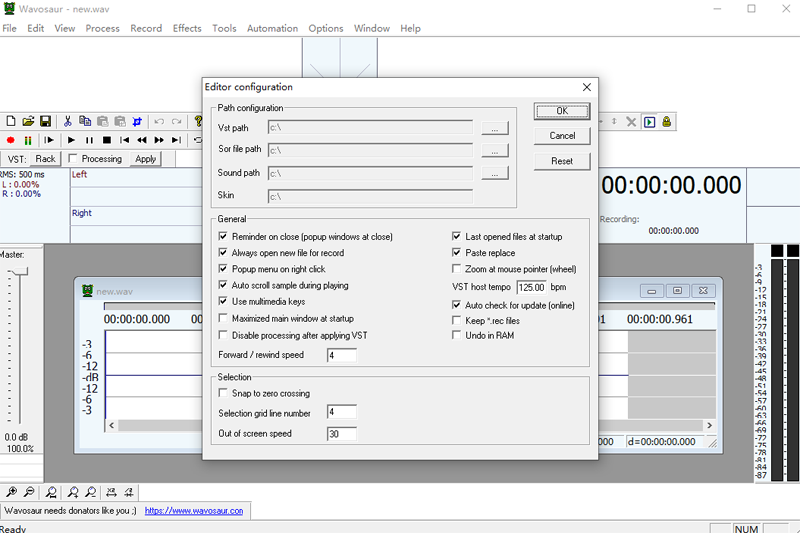Click the red Record button in toolbar
The height and width of the screenshot is (533, 800).
pyautogui.click(x=11, y=140)
